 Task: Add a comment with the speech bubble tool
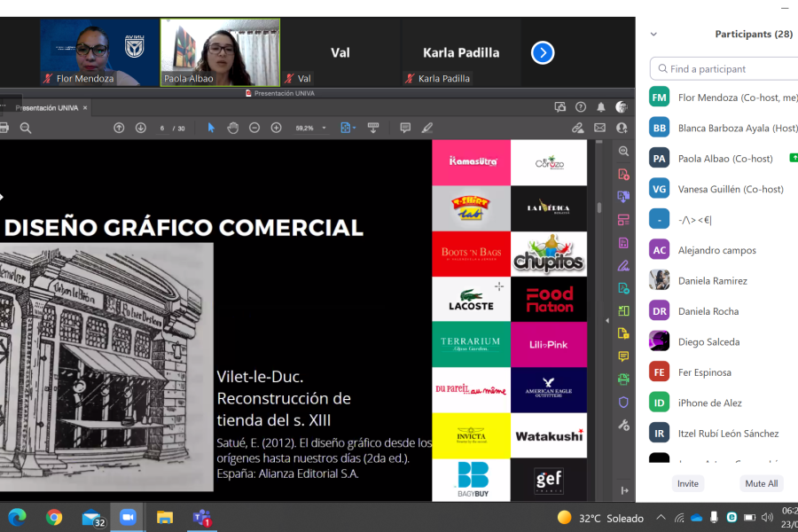405,128
